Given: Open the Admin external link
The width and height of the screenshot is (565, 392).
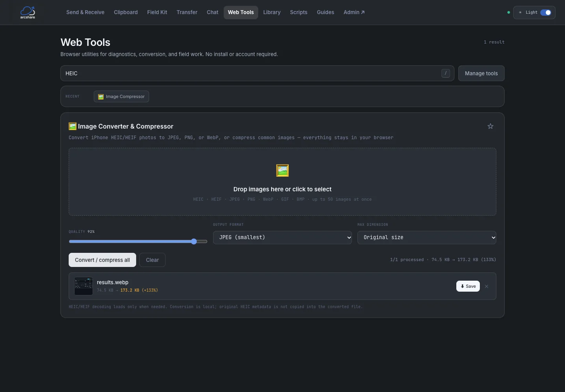Looking at the screenshot, I should [354, 13].
